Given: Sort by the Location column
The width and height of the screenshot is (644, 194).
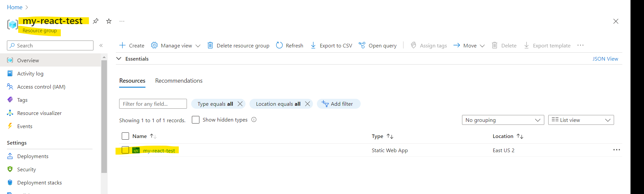Looking at the screenshot, I should pyautogui.click(x=508, y=136).
